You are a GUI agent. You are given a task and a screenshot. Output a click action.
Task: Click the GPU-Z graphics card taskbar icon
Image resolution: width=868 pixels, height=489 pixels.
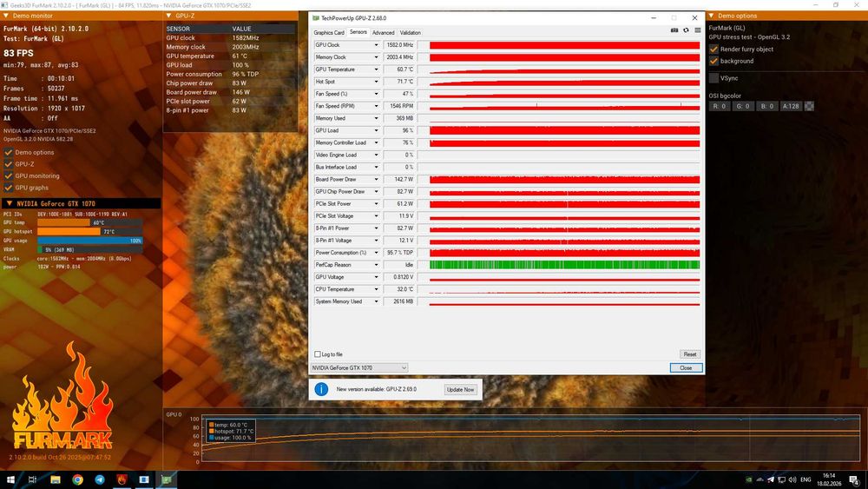click(166, 479)
